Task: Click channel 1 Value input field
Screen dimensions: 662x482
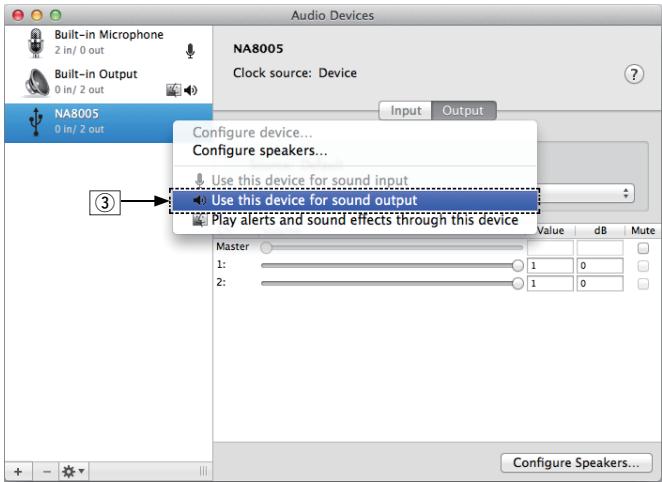Action: (x=550, y=266)
